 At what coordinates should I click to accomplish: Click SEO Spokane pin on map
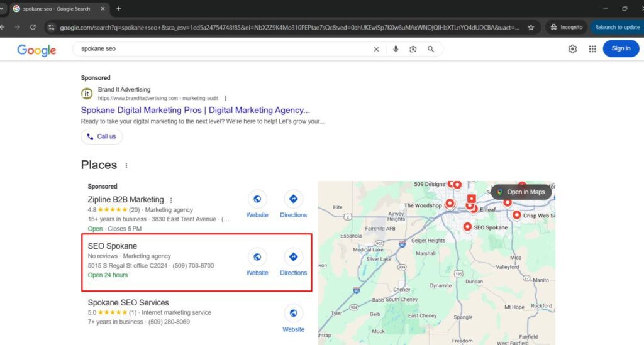[467, 226]
